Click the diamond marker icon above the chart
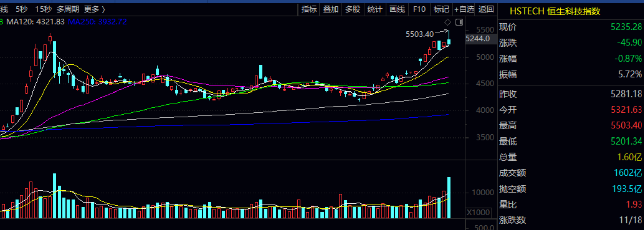Viewport: 644px width, 230px height. (x=447, y=22)
